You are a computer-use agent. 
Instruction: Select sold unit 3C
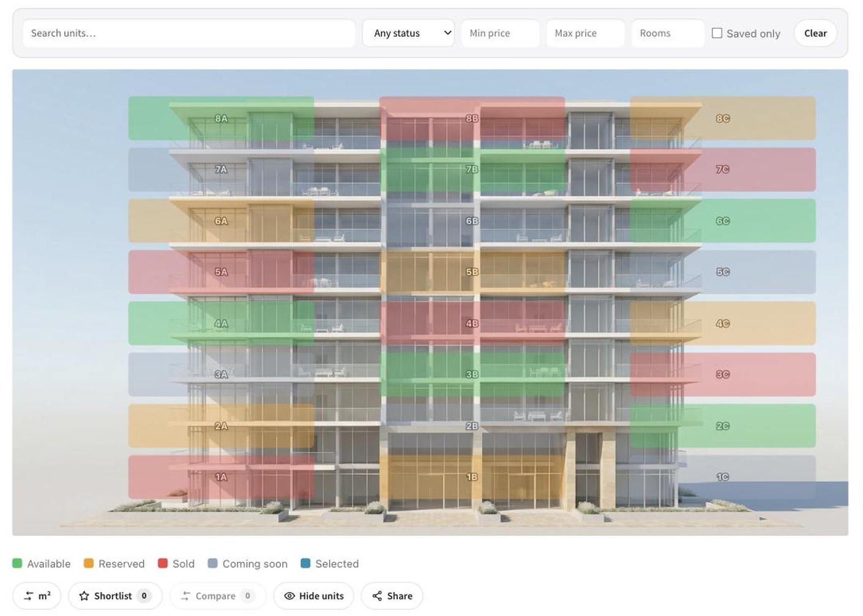tap(723, 374)
